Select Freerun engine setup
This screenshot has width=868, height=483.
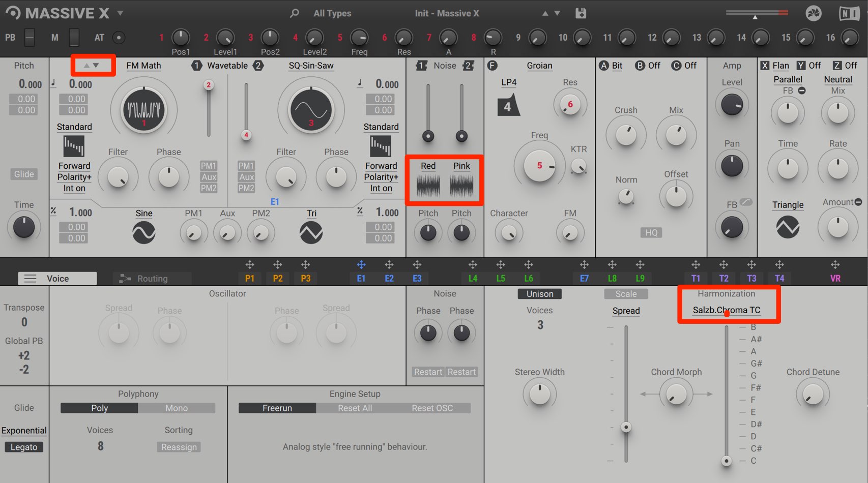pos(277,408)
